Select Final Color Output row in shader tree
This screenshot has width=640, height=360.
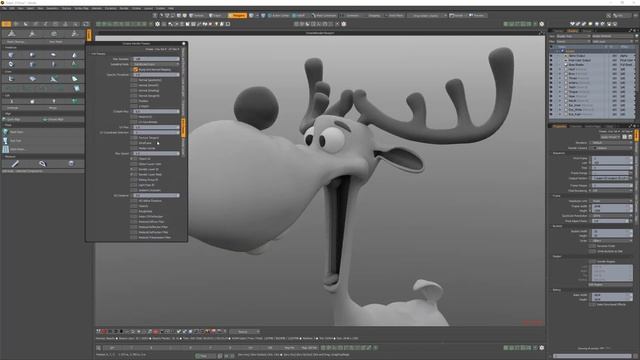point(592,60)
